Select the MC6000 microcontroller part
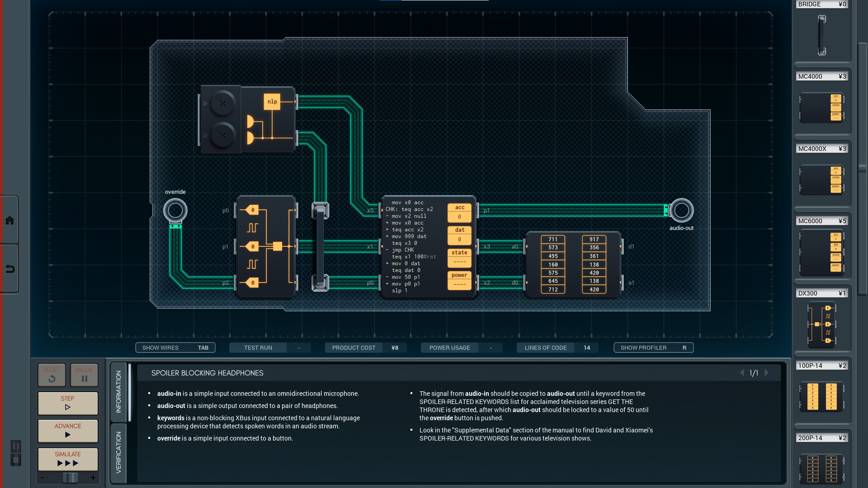 click(821, 252)
